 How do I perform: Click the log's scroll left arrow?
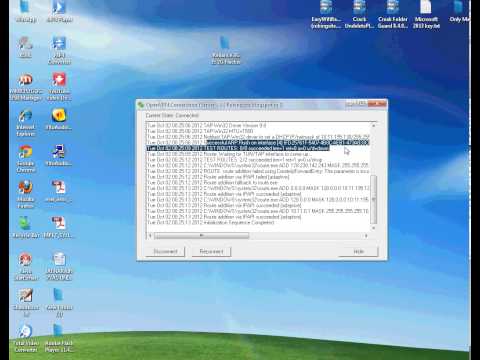click(x=150, y=236)
